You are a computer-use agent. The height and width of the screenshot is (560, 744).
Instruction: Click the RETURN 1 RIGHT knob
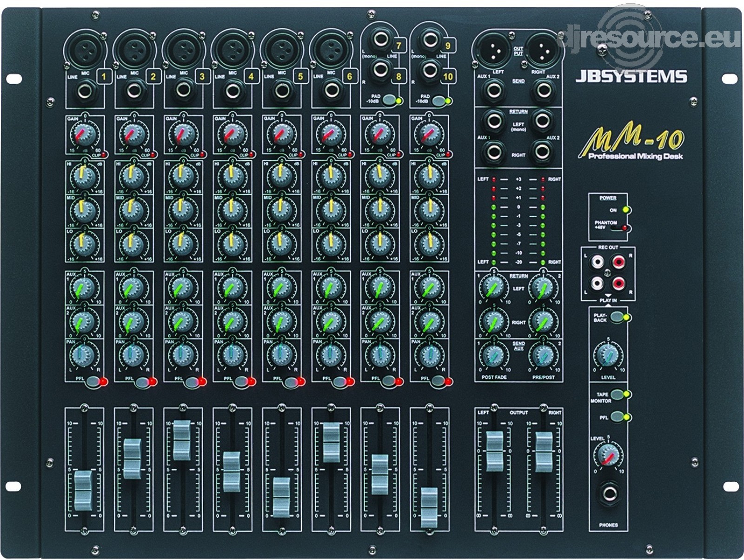tap(493, 322)
